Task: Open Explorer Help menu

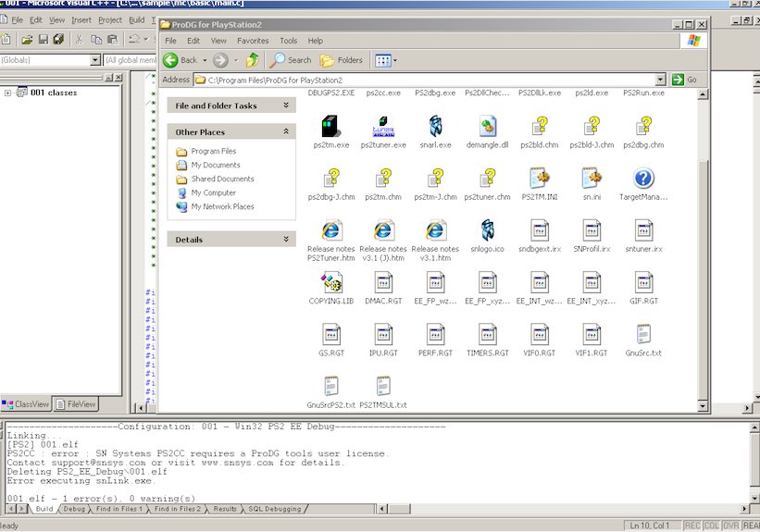Action: coord(315,41)
